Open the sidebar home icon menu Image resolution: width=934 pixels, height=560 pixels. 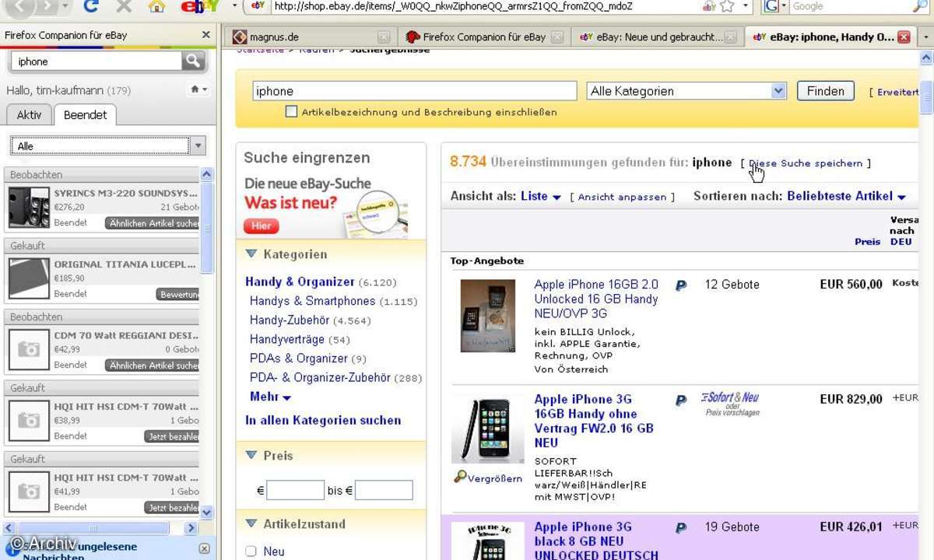[198, 90]
